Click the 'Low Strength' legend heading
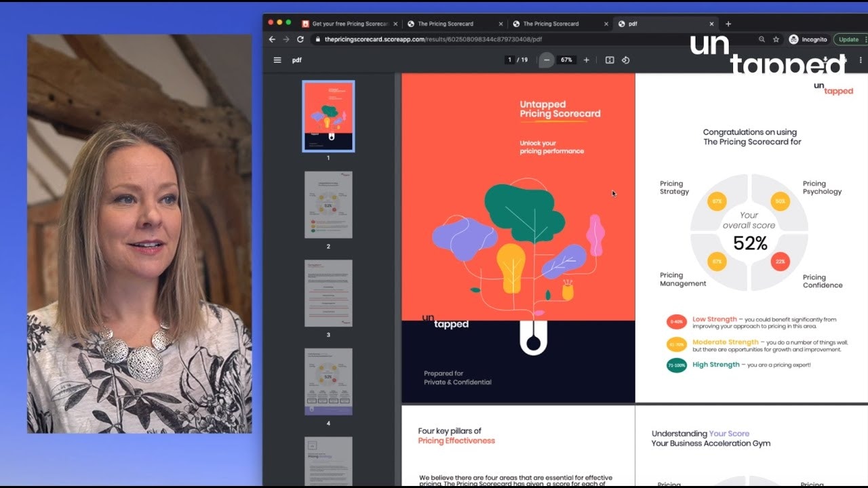868x488 pixels. pos(714,319)
